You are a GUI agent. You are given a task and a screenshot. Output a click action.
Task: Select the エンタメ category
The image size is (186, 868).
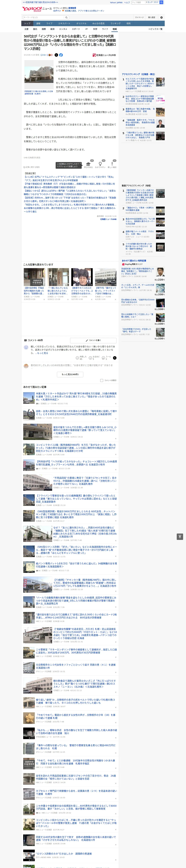coord(63,29)
